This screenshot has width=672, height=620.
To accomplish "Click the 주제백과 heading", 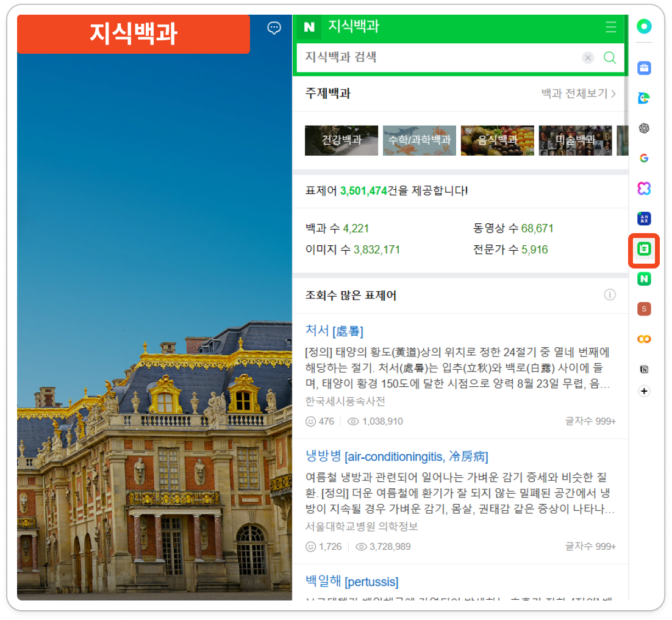I will coord(328,93).
